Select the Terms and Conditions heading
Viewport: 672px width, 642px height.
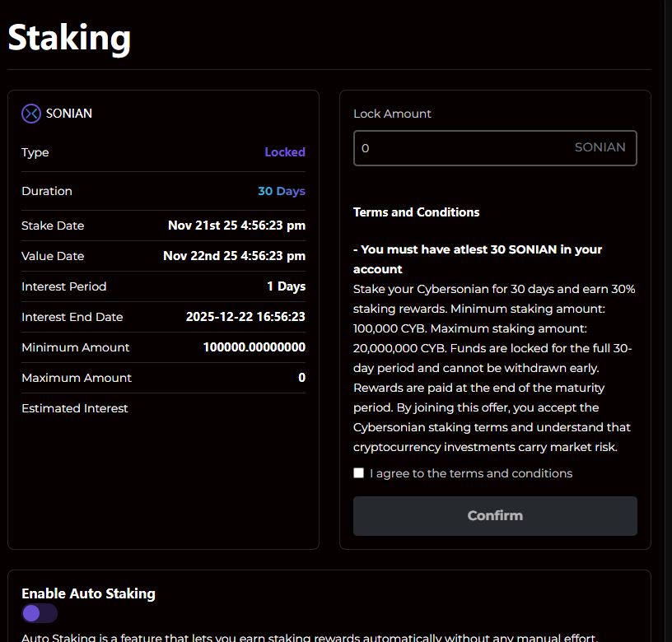416,212
